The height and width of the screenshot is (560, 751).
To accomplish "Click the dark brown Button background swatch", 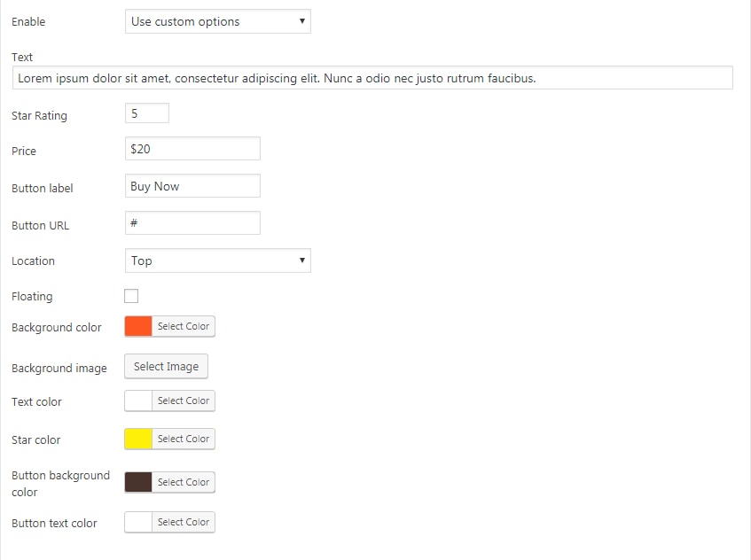I will [x=138, y=483].
